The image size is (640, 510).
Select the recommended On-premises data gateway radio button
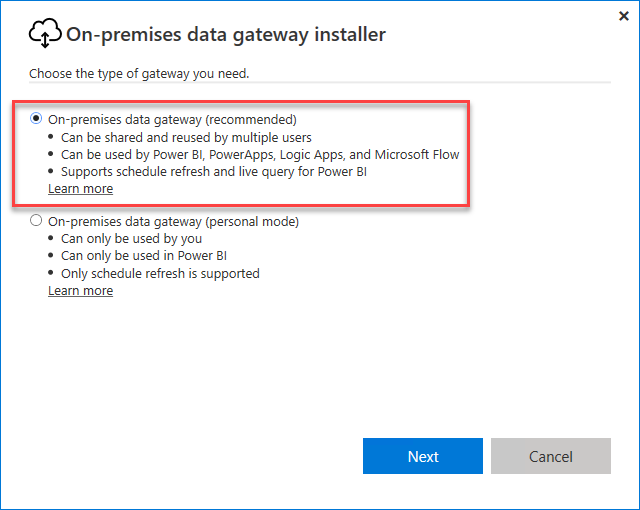point(36,119)
